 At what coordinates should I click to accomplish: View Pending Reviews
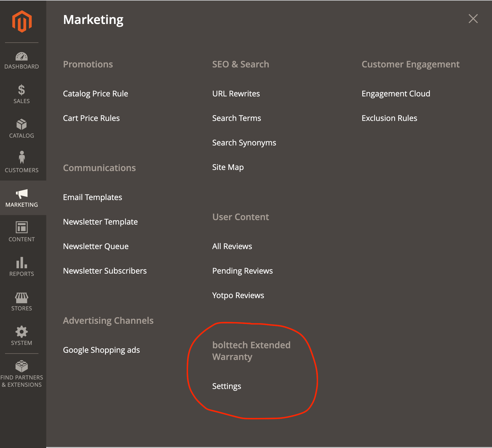(x=242, y=271)
